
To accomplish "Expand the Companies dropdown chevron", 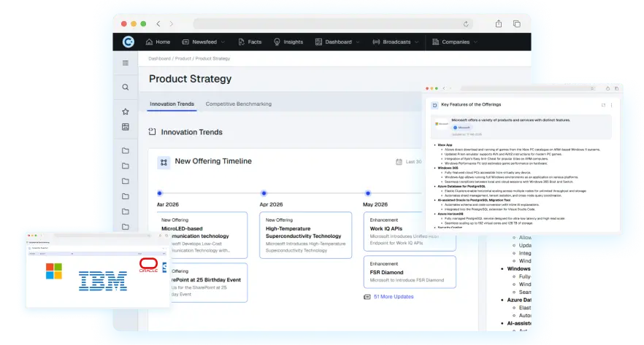I will [475, 42].
